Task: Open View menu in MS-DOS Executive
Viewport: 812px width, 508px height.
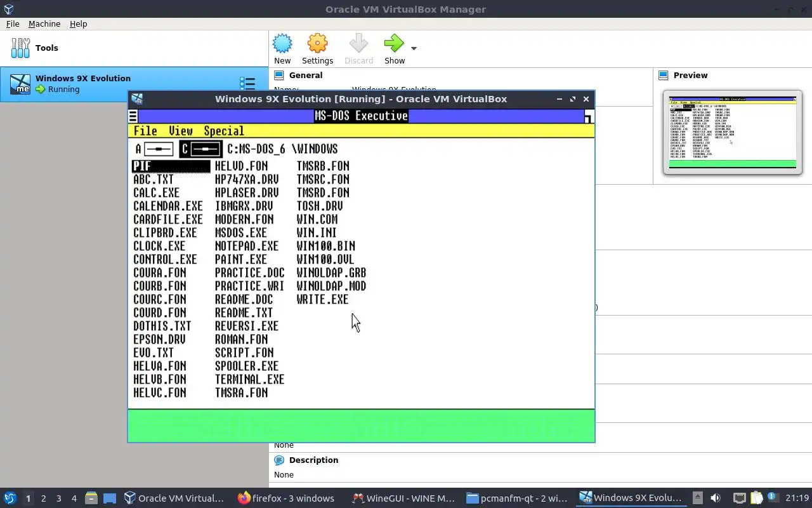Action: (181, 131)
